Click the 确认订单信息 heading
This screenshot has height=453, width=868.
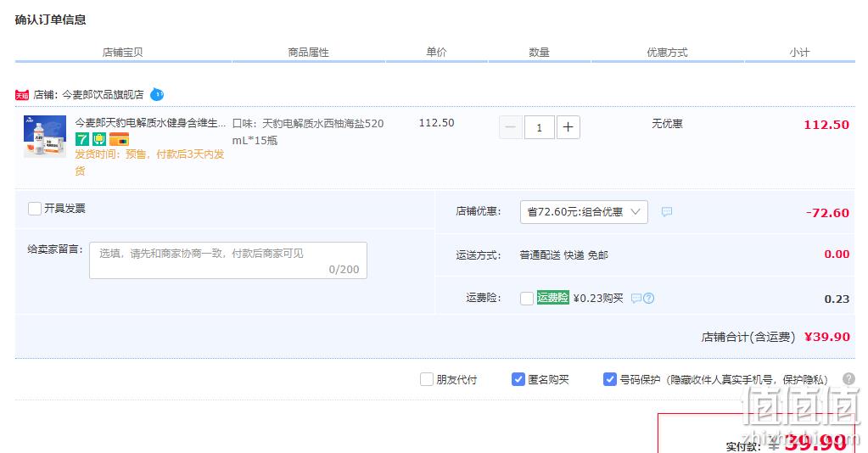tap(50, 20)
